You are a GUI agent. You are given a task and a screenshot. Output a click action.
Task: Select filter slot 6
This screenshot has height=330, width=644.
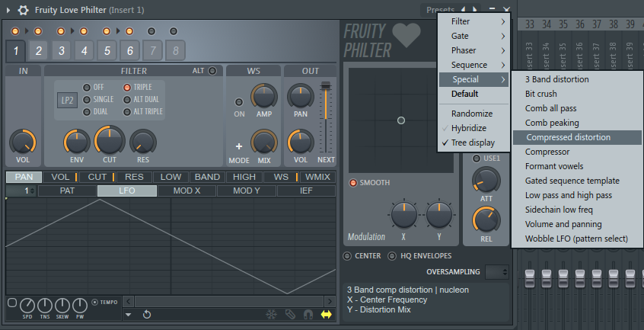coord(130,50)
